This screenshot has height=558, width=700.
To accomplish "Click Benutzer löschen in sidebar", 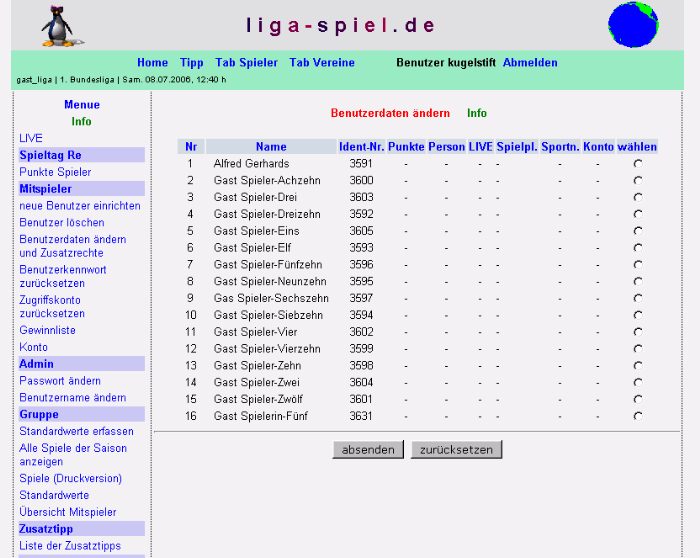I will (61, 223).
